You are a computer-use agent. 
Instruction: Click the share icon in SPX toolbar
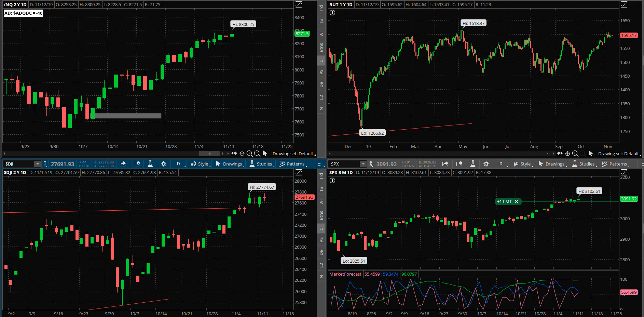pyautogui.click(x=445, y=164)
